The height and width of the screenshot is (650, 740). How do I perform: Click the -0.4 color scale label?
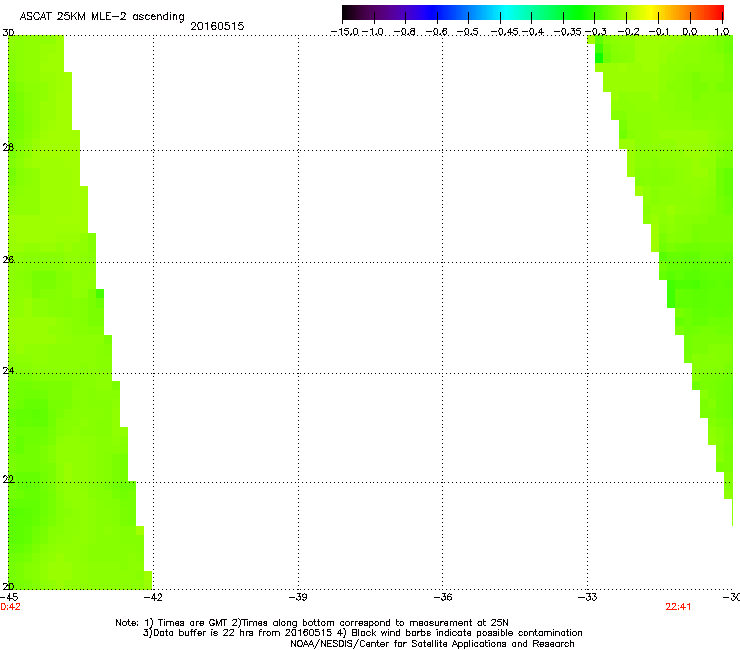coord(532,32)
